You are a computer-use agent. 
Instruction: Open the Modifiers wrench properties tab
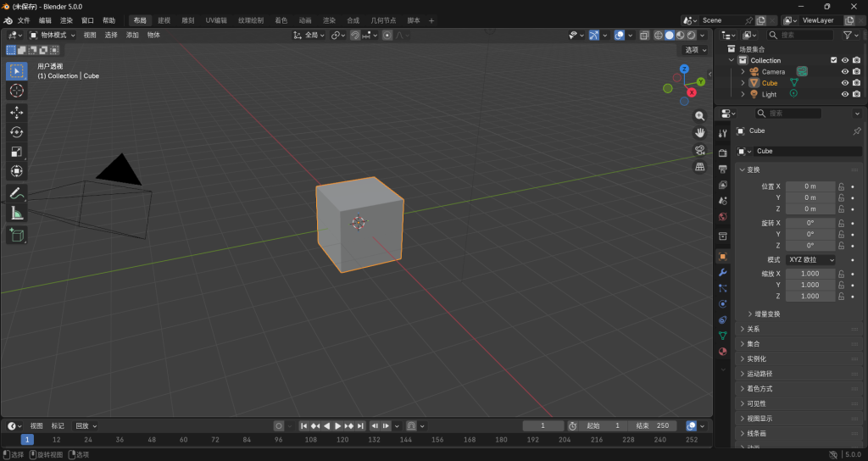pyautogui.click(x=723, y=272)
